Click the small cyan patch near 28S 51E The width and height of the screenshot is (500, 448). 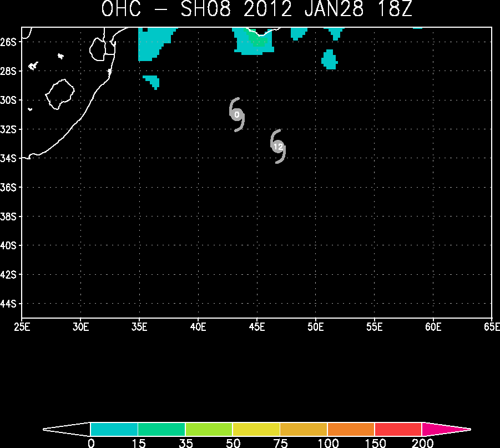(x=330, y=59)
